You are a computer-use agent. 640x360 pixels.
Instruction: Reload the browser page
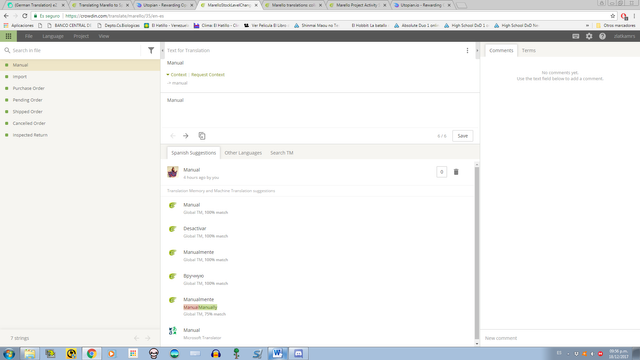pos(25,16)
